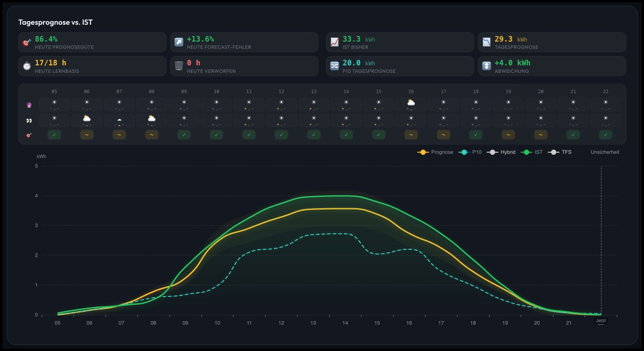Toggle the Prognose series in the legend

pyautogui.click(x=435, y=152)
